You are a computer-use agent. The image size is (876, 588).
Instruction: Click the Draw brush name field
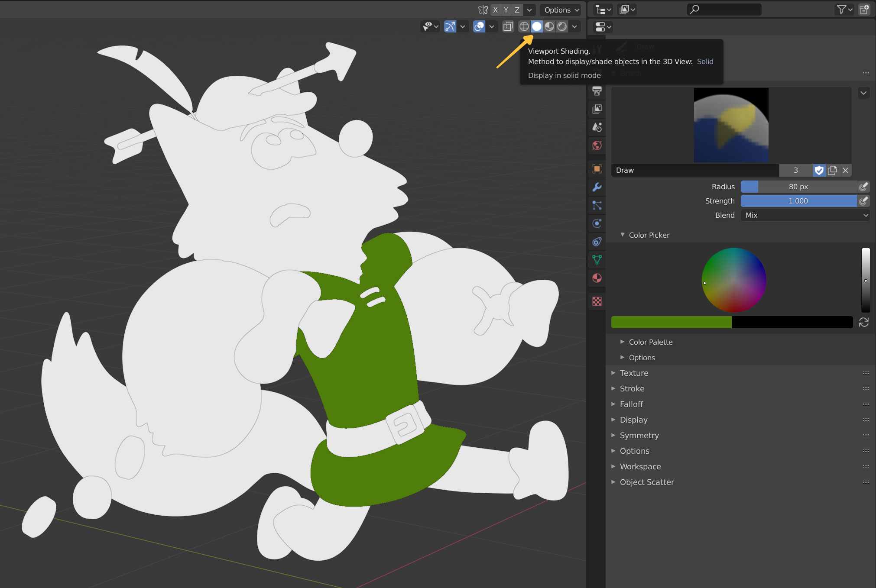693,170
